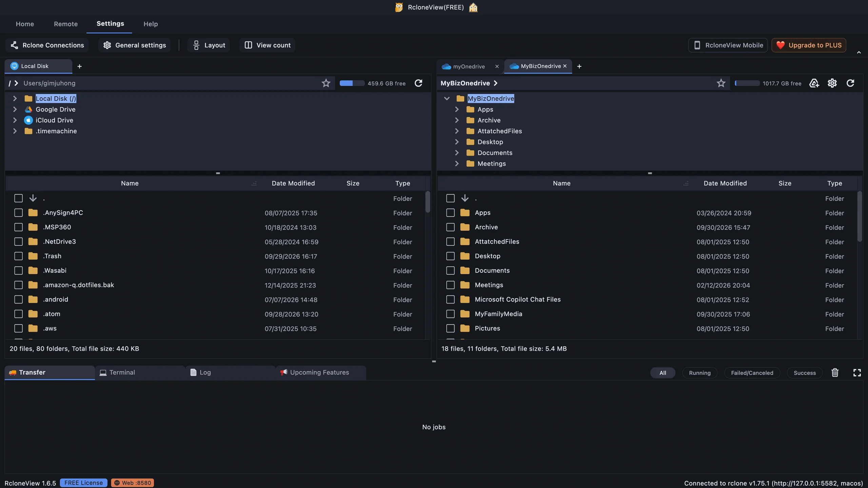Image resolution: width=868 pixels, height=488 pixels.
Task: Click the Upgrade to PLUS button
Action: (x=809, y=45)
